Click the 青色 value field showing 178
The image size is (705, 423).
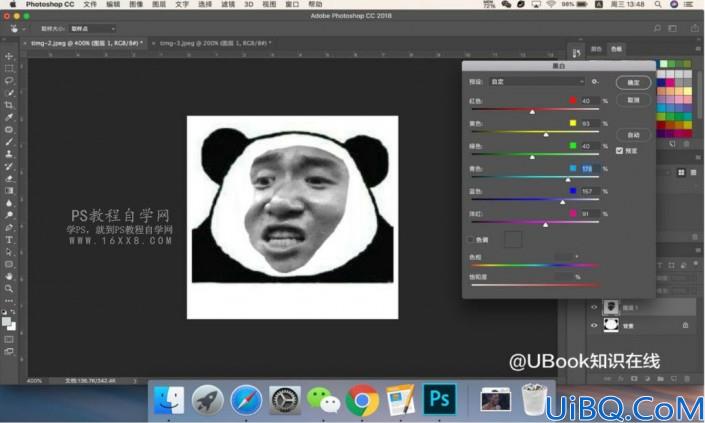tap(590, 169)
